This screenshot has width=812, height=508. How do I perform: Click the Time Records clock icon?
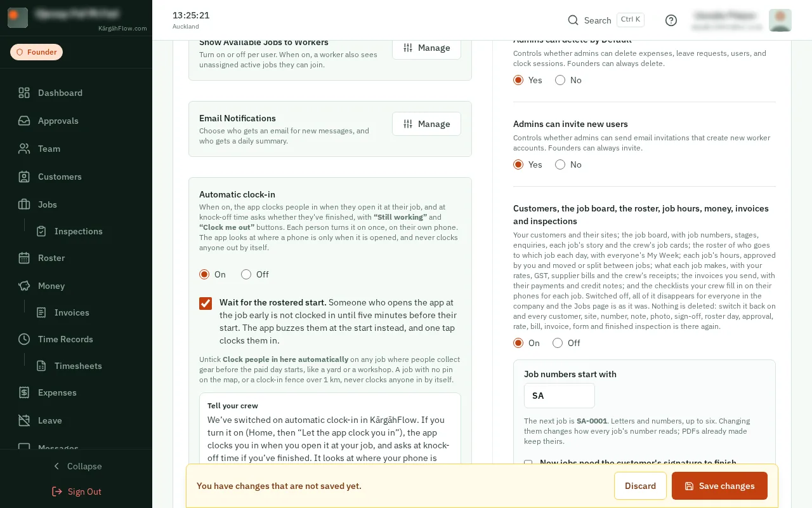[x=24, y=339]
